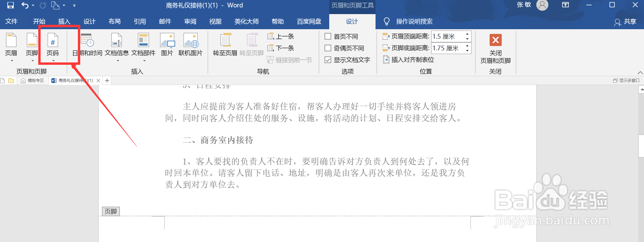Switch to the 引用 (References) tab
The image size is (644, 242).
point(140,21)
